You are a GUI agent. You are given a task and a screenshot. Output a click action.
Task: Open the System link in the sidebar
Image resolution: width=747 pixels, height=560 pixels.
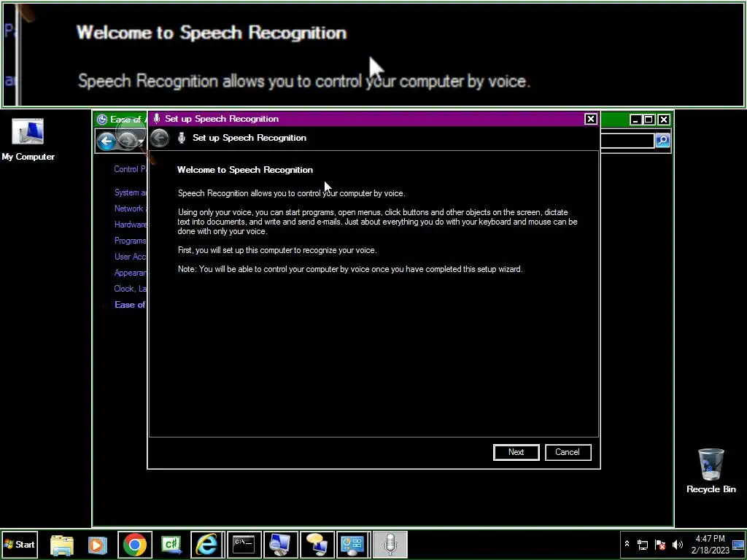130,192
